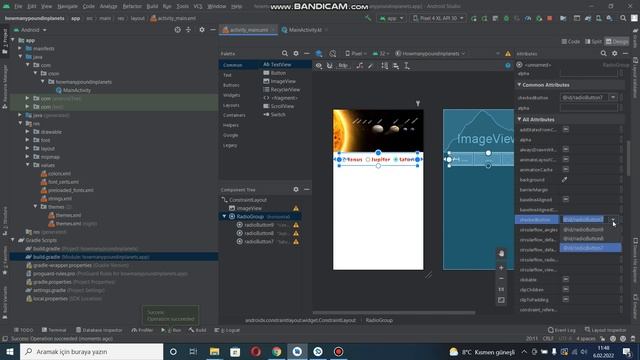Open Pixel 4 XL API 30 device dropdown
The height and width of the screenshot is (360, 640).
(x=438, y=18)
